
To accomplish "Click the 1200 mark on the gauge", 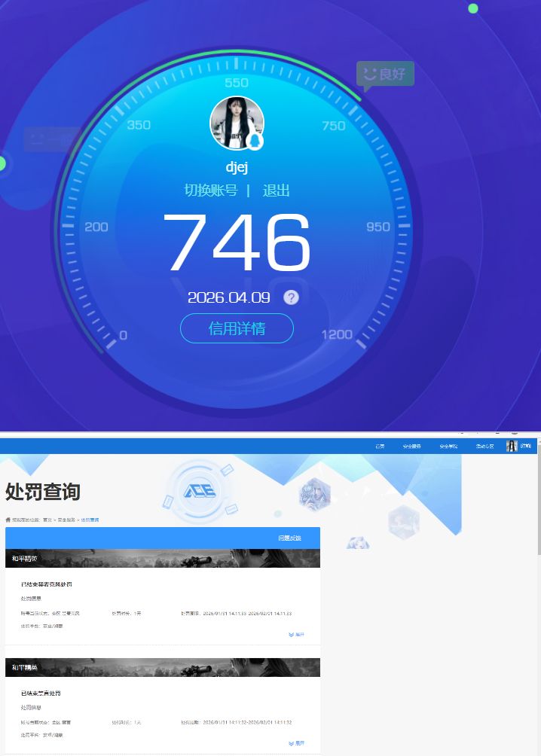I will coord(337,334).
